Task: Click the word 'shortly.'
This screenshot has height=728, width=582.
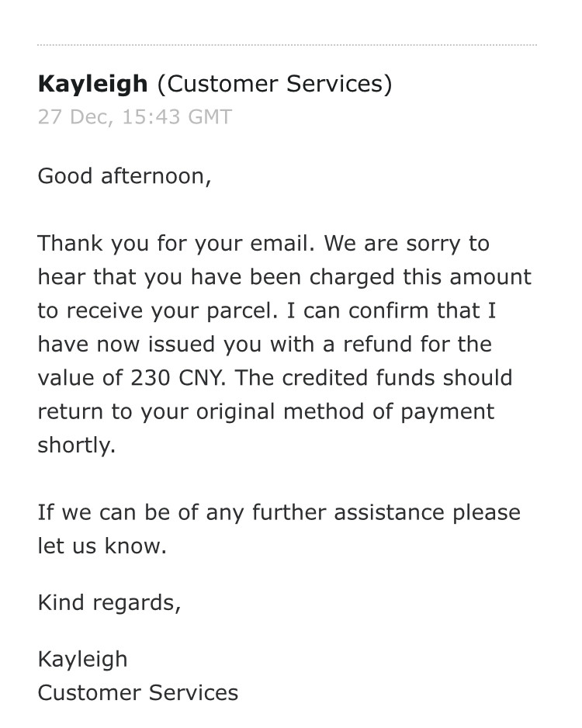Action: point(77,445)
